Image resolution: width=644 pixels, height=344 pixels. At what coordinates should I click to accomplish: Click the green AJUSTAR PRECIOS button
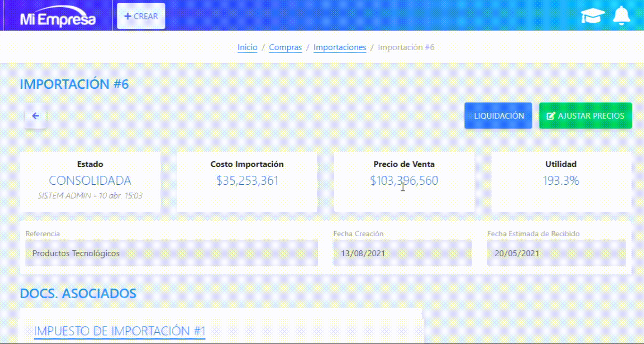tap(585, 116)
